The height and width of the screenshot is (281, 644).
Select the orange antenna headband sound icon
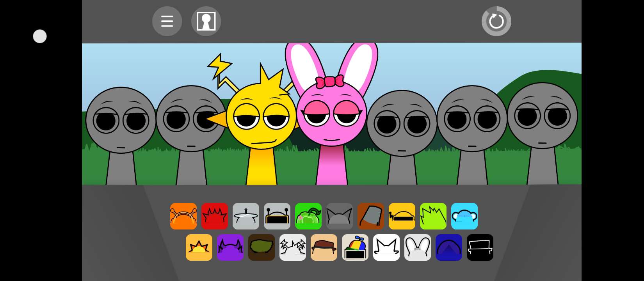(183, 216)
